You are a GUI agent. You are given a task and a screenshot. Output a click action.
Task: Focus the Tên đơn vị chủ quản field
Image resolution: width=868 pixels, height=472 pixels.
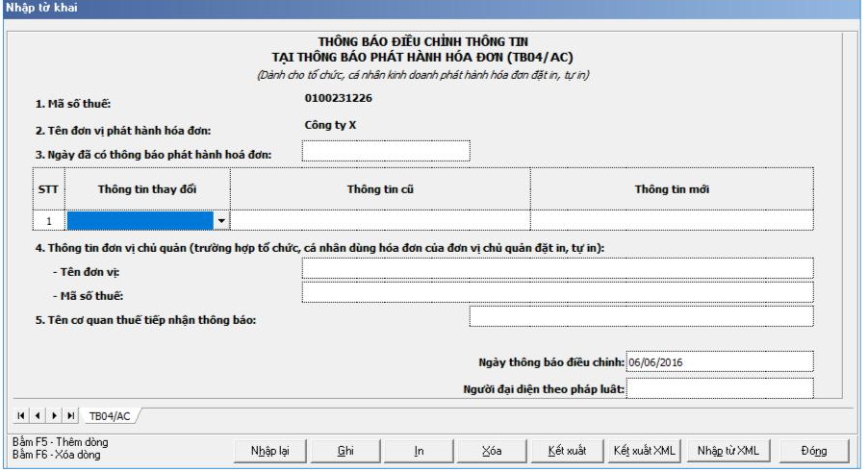[x=557, y=268]
